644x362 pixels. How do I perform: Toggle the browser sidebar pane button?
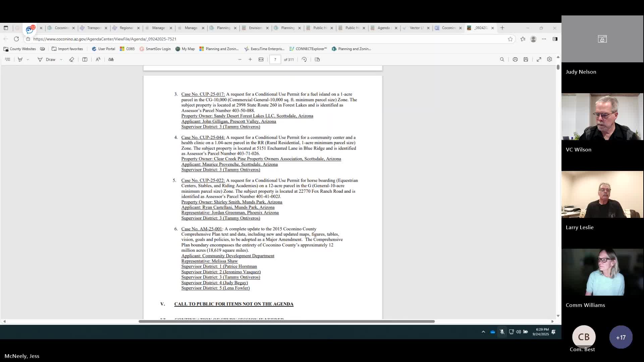[555, 39]
